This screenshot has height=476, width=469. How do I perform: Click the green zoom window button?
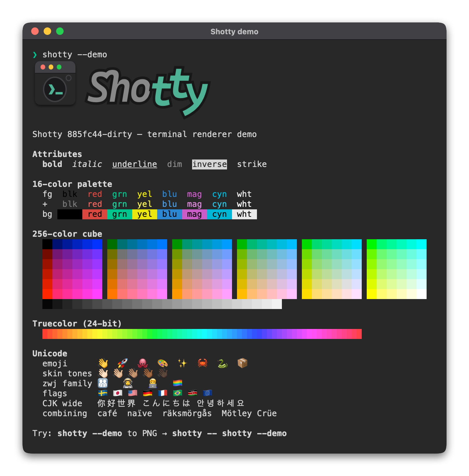pyautogui.click(x=60, y=31)
